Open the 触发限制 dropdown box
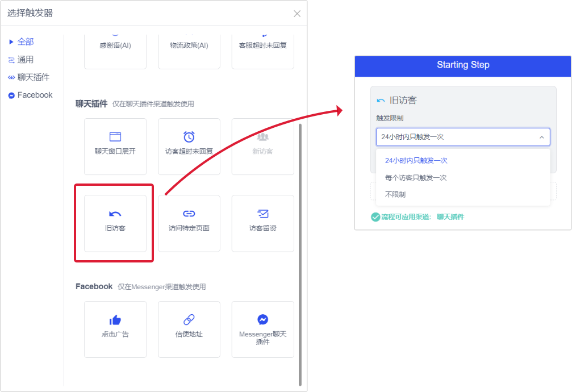 click(x=454, y=137)
